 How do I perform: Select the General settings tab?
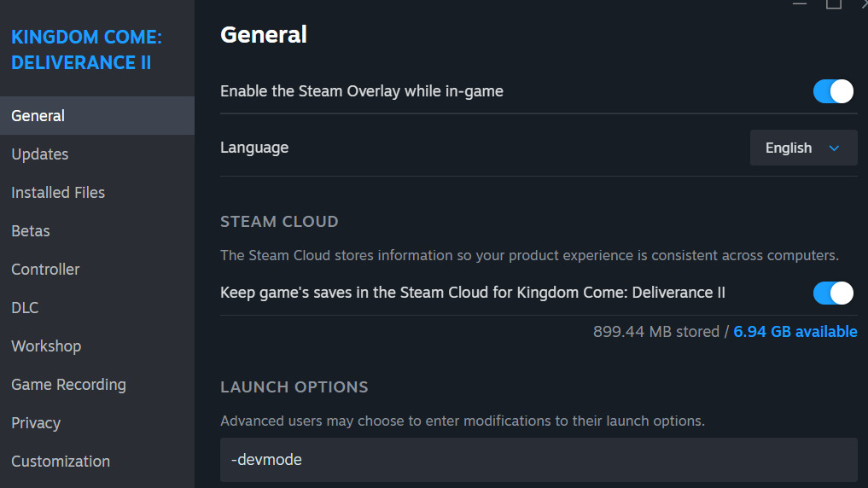click(38, 116)
